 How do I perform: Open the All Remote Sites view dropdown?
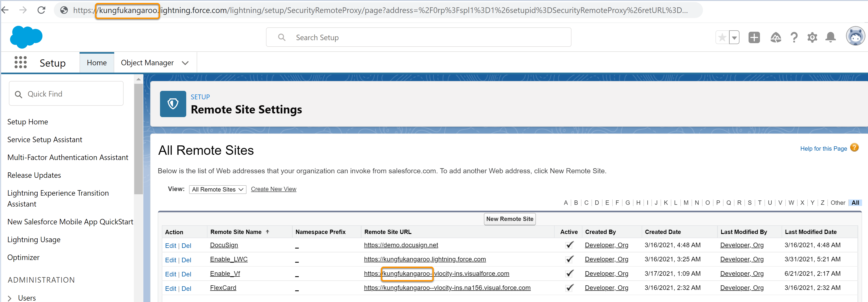tap(217, 189)
